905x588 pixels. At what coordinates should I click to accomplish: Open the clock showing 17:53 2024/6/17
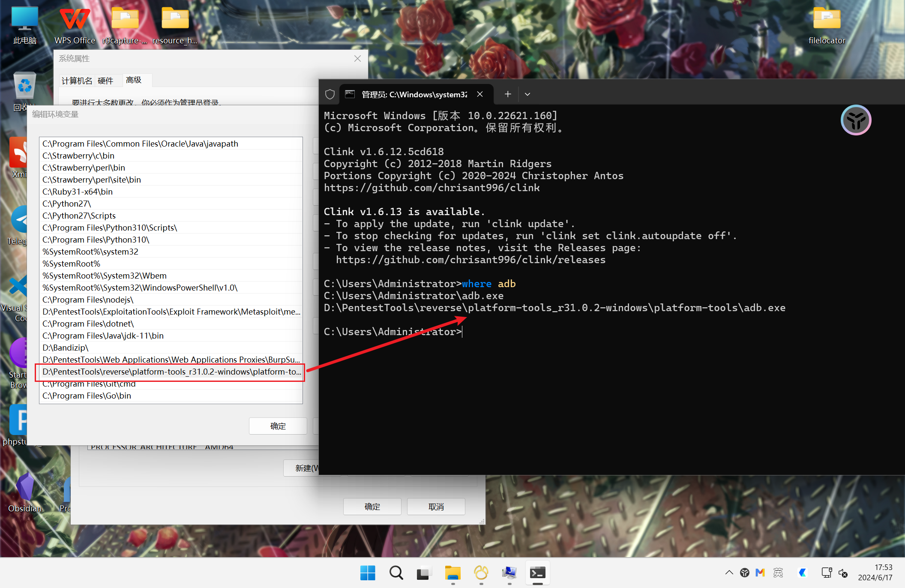875,573
